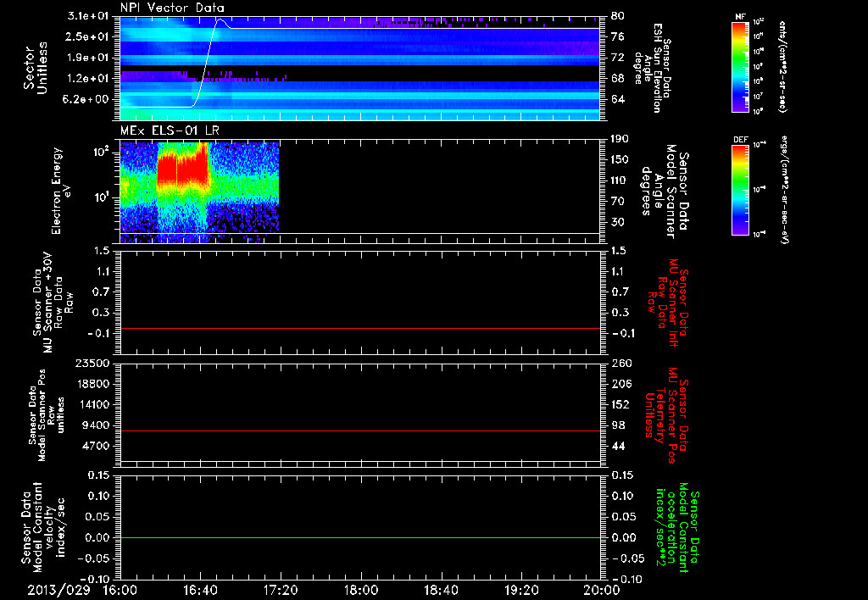Click the 18:00 time axis label
The width and height of the screenshot is (868, 600).
361,590
